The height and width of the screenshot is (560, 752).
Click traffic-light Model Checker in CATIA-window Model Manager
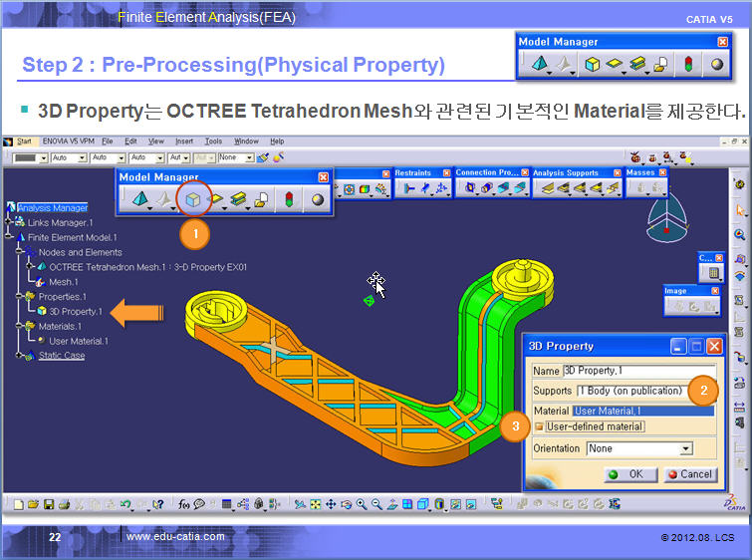click(x=289, y=199)
